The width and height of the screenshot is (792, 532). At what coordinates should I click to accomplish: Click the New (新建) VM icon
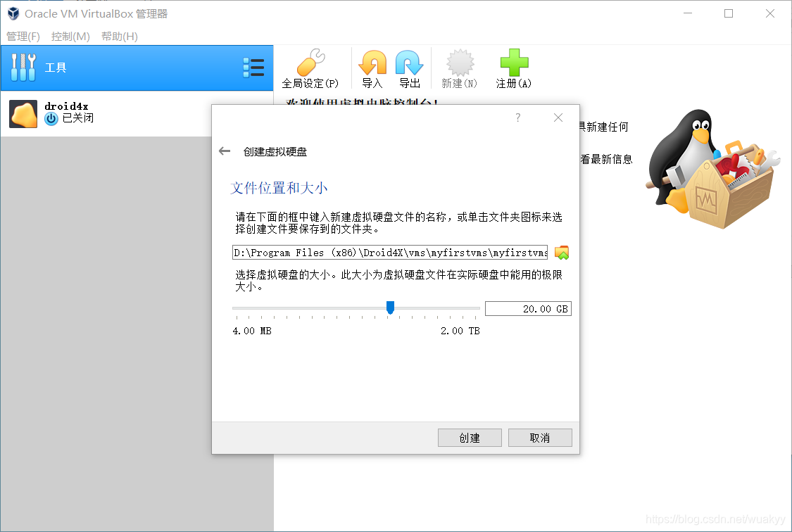pos(460,63)
